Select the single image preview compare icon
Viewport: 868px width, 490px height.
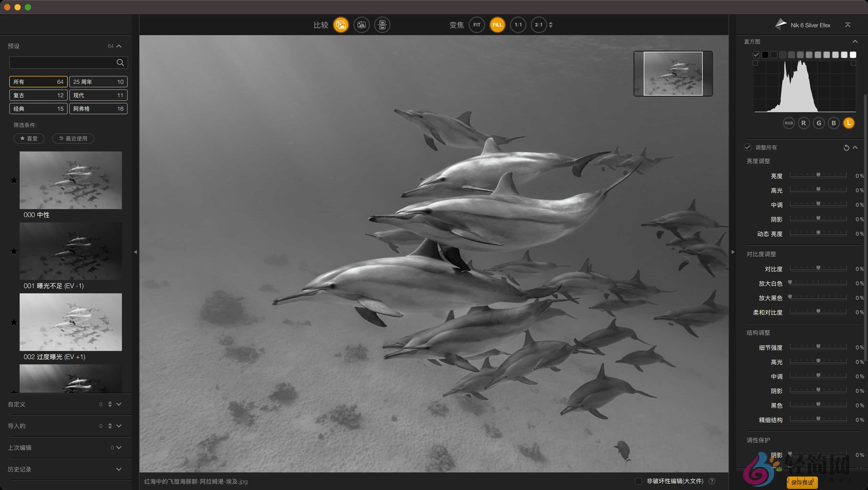[341, 25]
